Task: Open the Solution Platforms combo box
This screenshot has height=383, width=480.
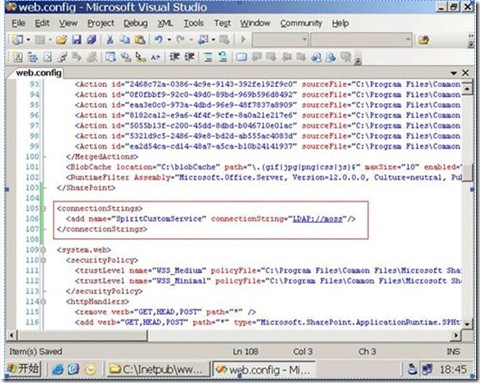Action: (361, 40)
